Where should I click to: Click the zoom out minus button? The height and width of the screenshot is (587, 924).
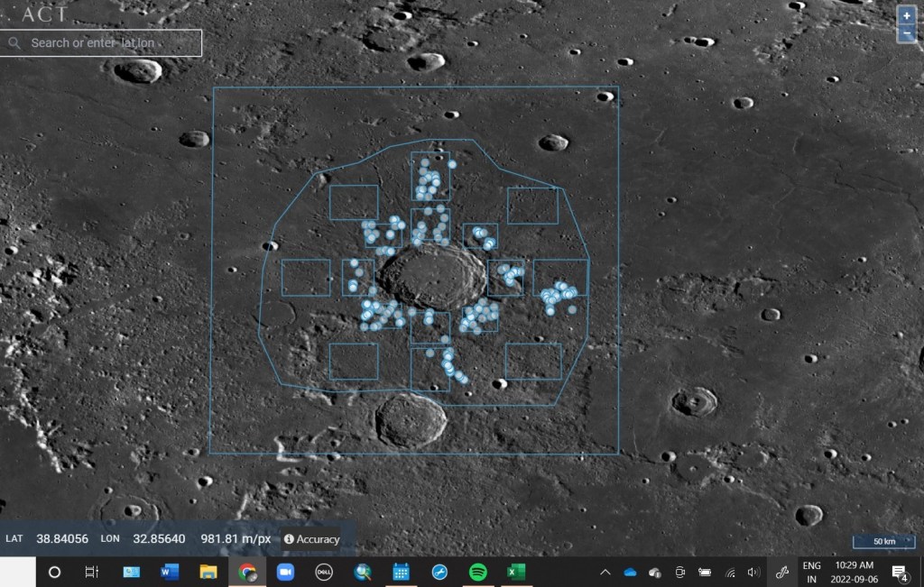907,34
